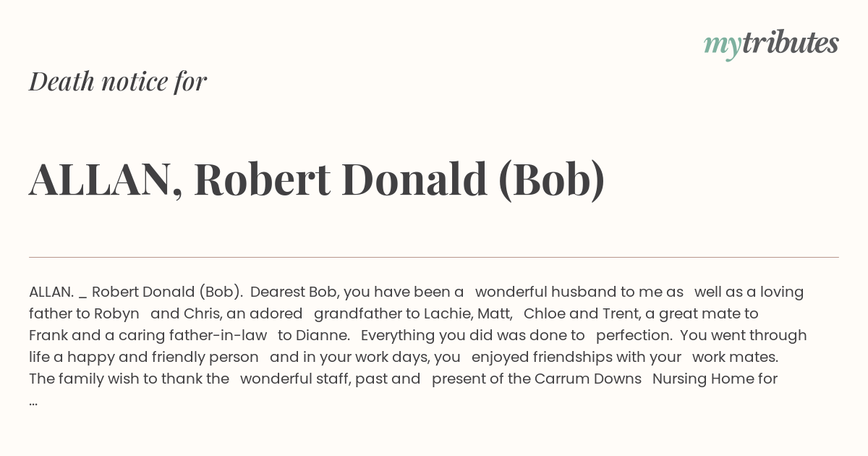This screenshot has height=456, width=868.
Task: Click 'Nursing Home for' at line end
Action: pos(715,379)
